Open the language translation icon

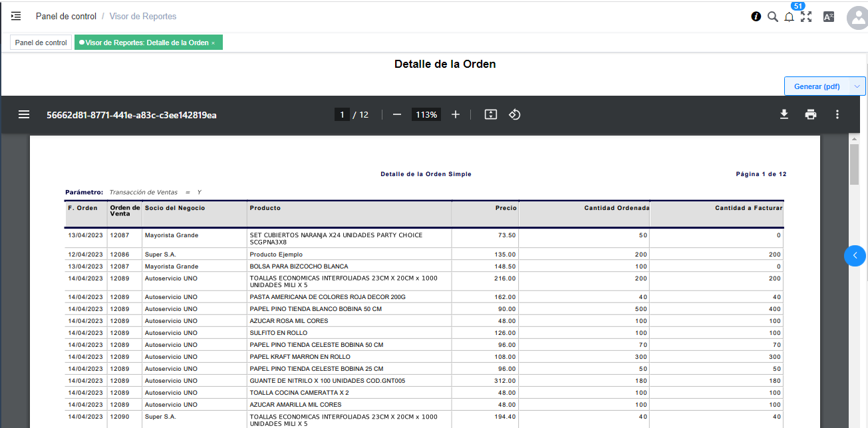[x=829, y=17]
